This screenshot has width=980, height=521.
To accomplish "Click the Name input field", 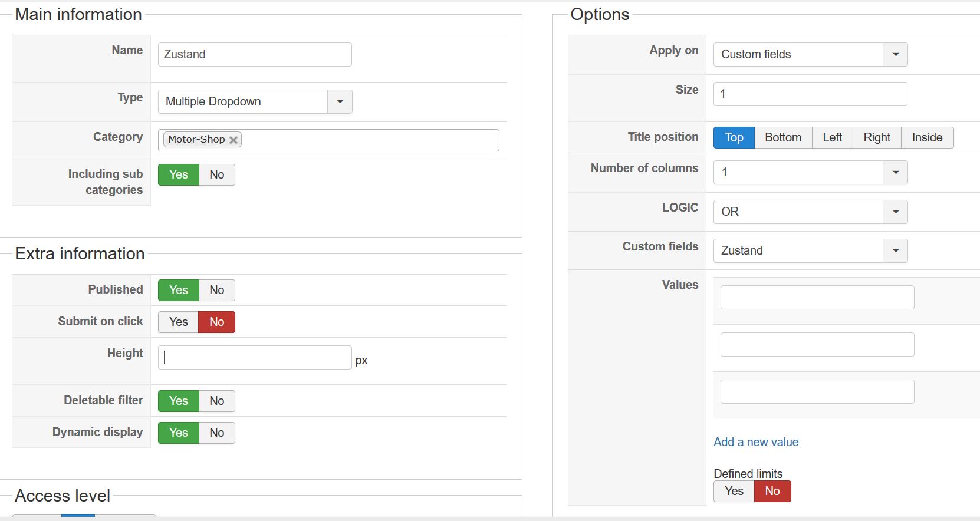I will pos(255,54).
